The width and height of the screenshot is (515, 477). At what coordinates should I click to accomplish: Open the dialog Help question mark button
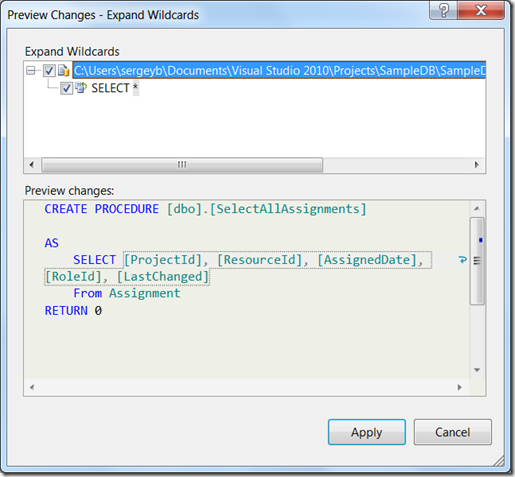tap(443, 10)
